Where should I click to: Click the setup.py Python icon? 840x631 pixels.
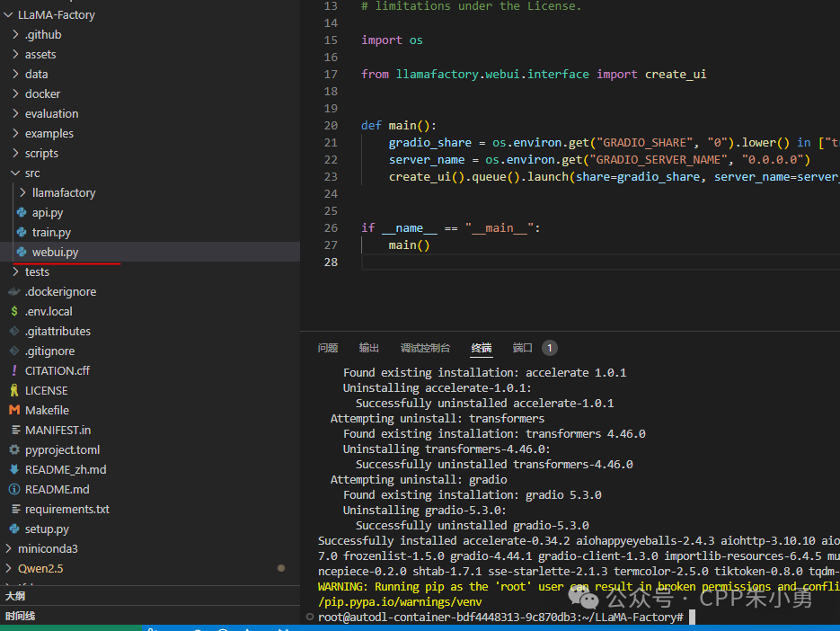point(14,529)
